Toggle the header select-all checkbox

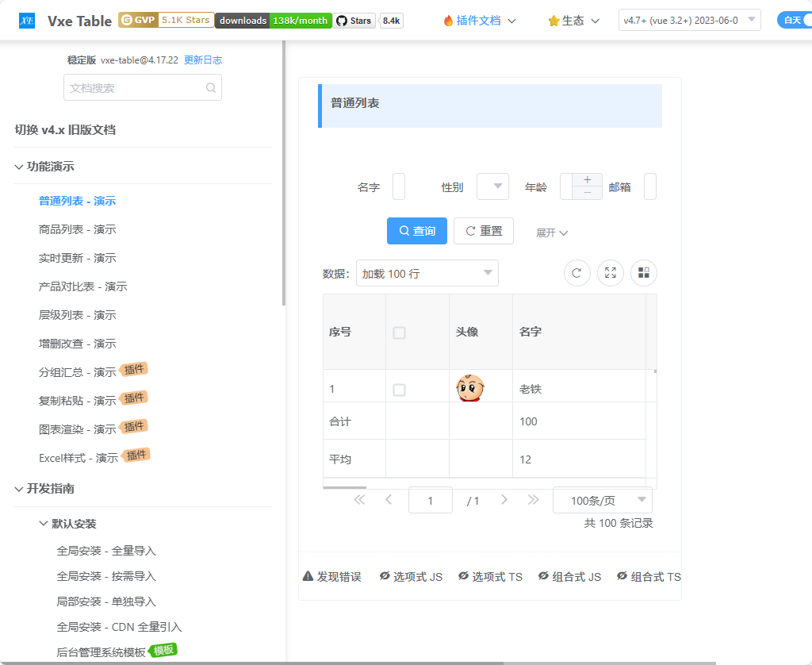(x=400, y=332)
